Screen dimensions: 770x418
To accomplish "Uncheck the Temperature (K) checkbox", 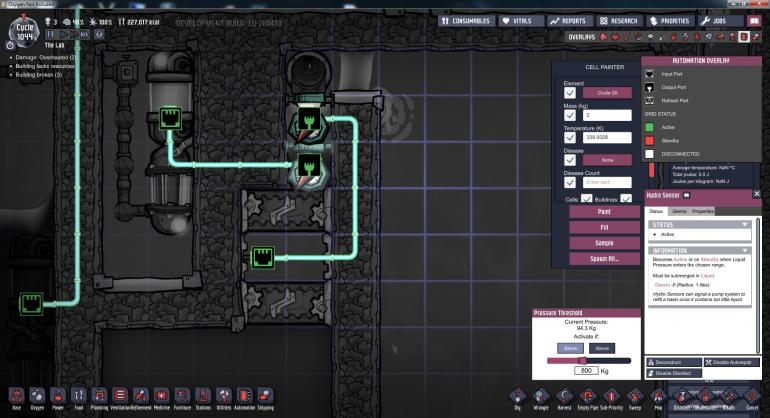I will [x=570, y=138].
